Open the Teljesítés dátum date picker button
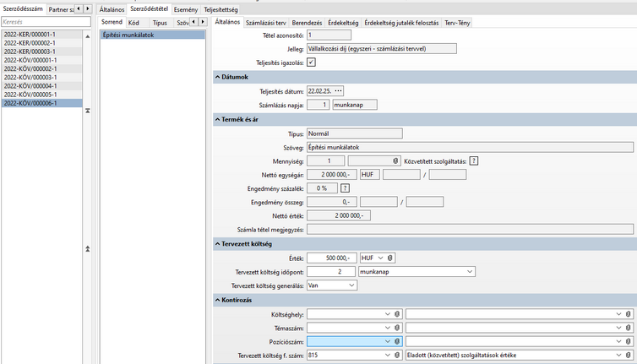 click(339, 90)
